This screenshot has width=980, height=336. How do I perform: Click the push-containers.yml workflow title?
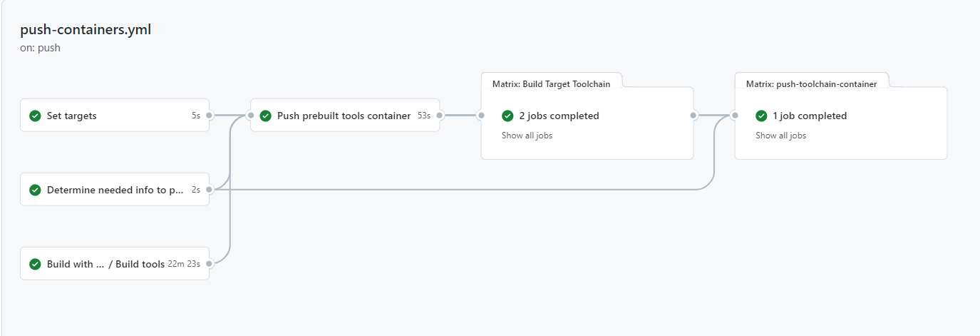coord(86,30)
